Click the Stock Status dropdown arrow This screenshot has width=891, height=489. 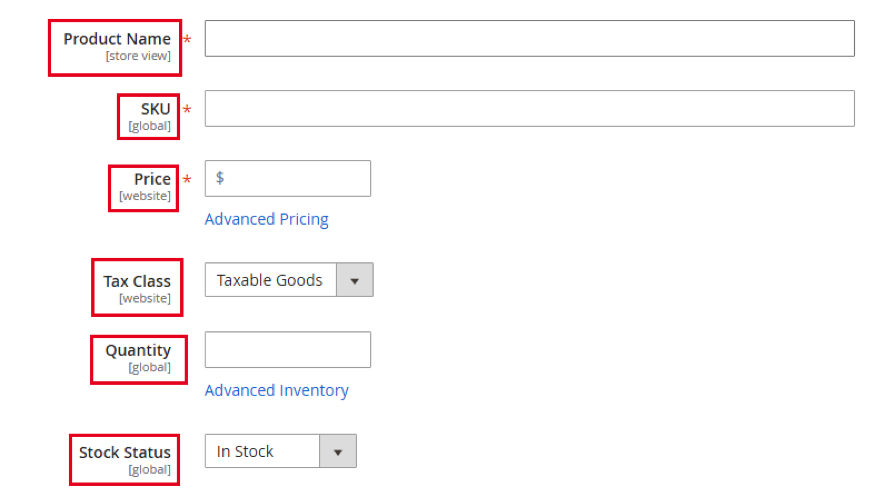(338, 452)
